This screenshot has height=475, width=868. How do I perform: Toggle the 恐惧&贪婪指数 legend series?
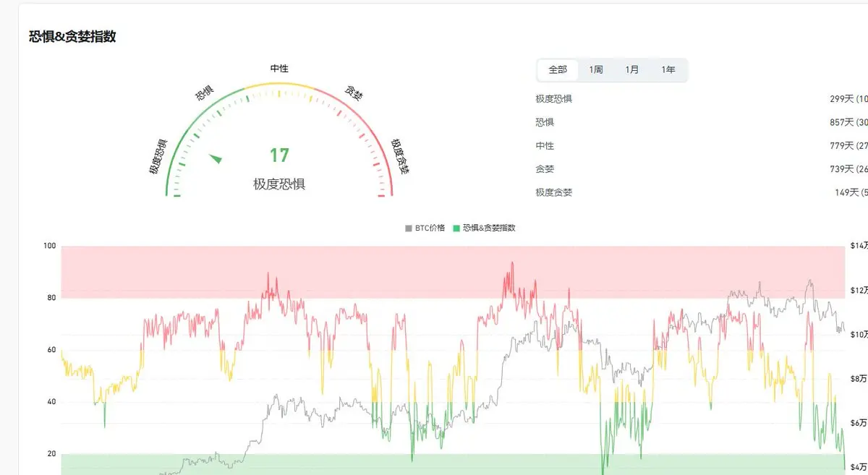pos(484,228)
